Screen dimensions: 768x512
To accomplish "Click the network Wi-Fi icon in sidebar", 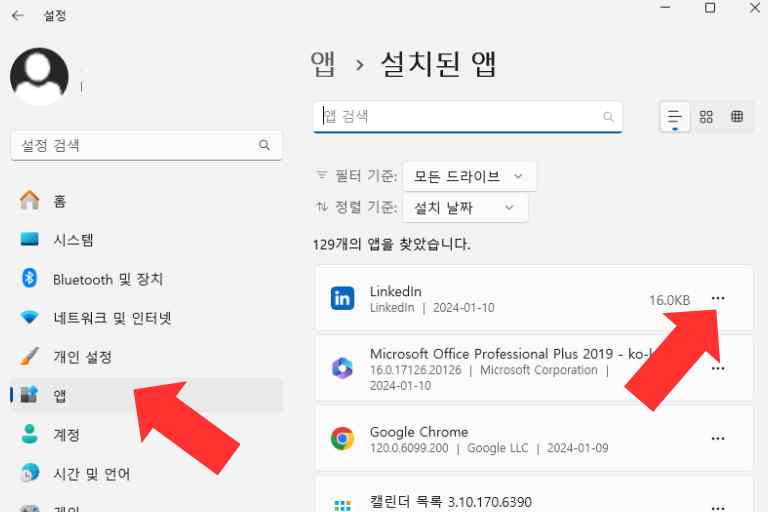I will (x=29, y=317).
